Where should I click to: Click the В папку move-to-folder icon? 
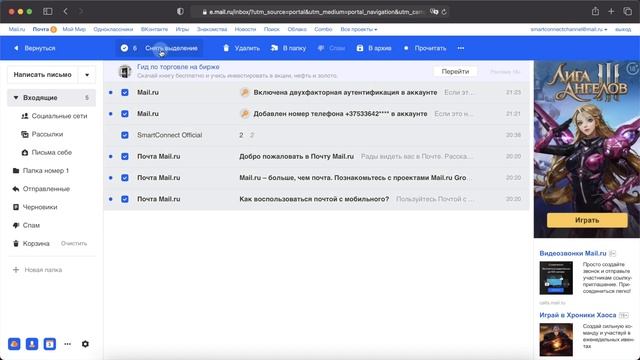pyautogui.click(x=274, y=48)
